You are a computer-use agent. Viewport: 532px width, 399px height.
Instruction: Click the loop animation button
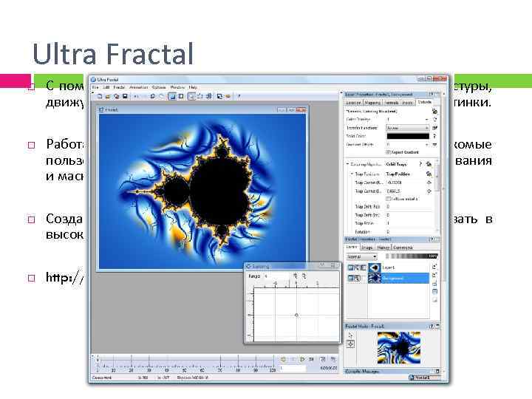point(284,359)
